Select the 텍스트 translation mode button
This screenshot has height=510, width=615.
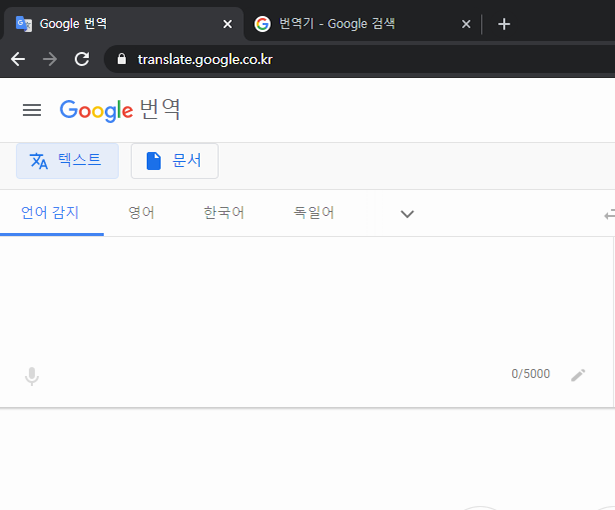tap(67, 161)
